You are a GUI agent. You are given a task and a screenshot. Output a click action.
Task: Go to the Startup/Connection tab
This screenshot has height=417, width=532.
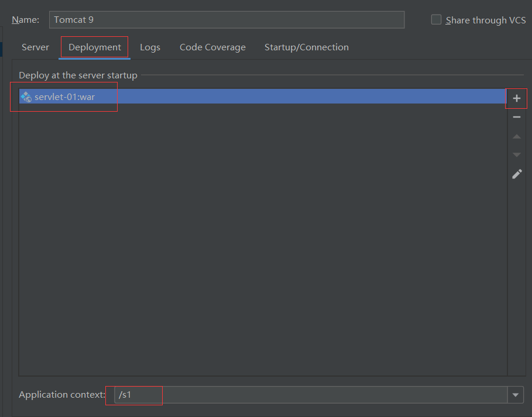pos(306,47)
